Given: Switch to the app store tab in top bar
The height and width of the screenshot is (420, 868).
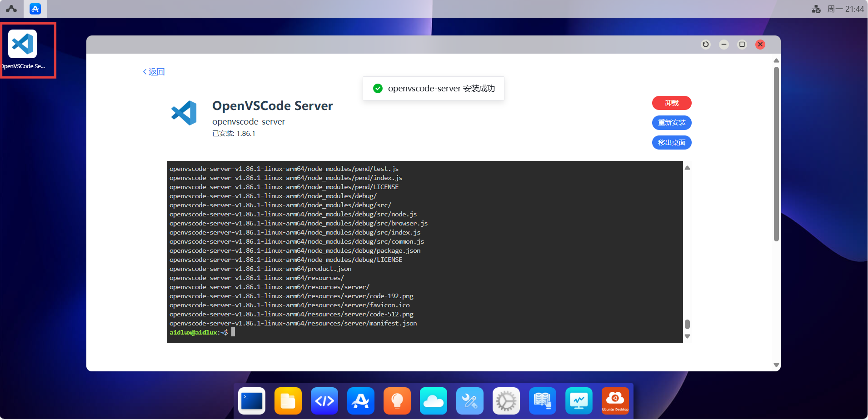Looking at the screenshot, I should (35, 9).
